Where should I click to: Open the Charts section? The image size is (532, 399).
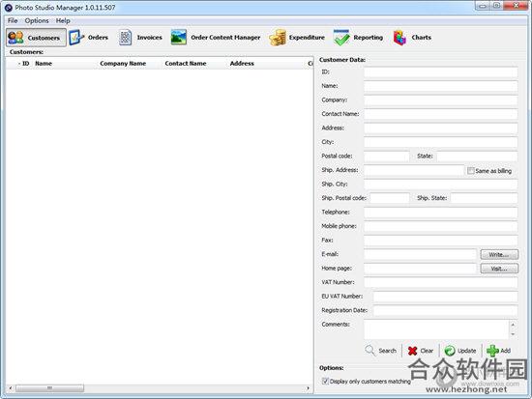[412, 38]
